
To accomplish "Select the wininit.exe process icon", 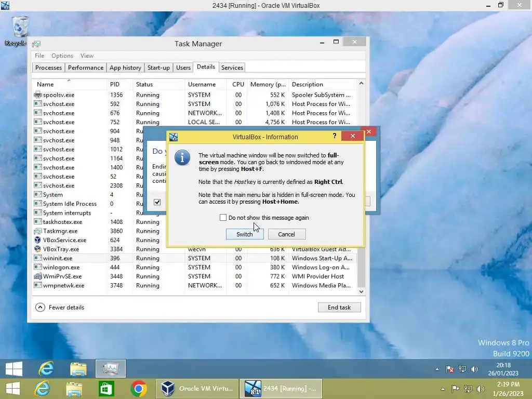I will [37, 258].
